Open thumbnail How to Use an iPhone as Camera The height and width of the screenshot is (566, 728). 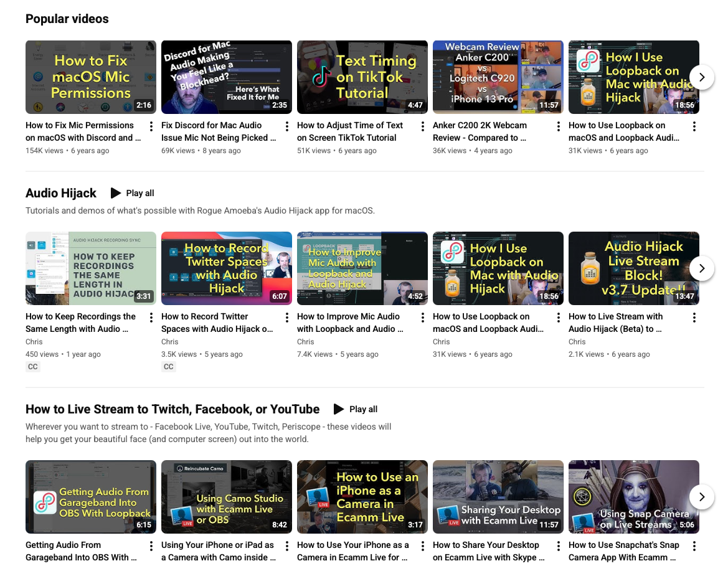point(362,497)
